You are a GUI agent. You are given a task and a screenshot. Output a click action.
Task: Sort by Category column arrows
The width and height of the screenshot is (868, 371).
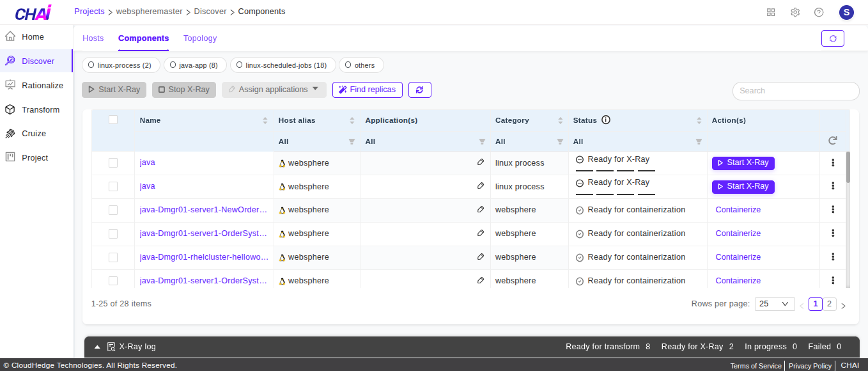560,120
